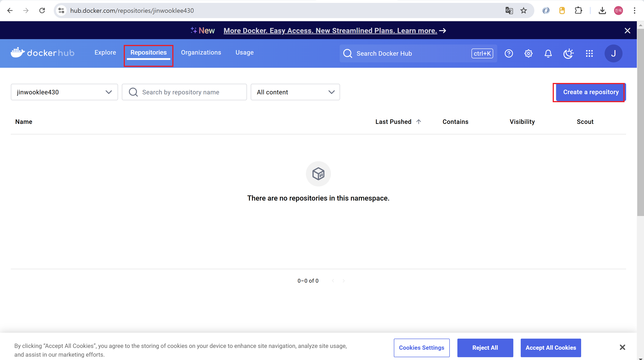
Task: Open the apps grid icon
Action: (589, 53)
